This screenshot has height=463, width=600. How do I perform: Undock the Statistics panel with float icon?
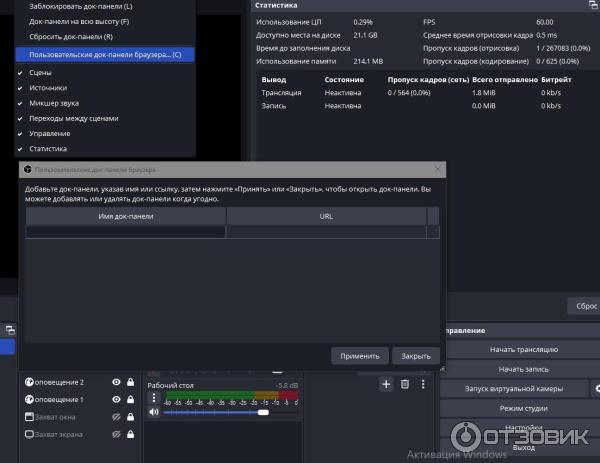click(593, 5)
